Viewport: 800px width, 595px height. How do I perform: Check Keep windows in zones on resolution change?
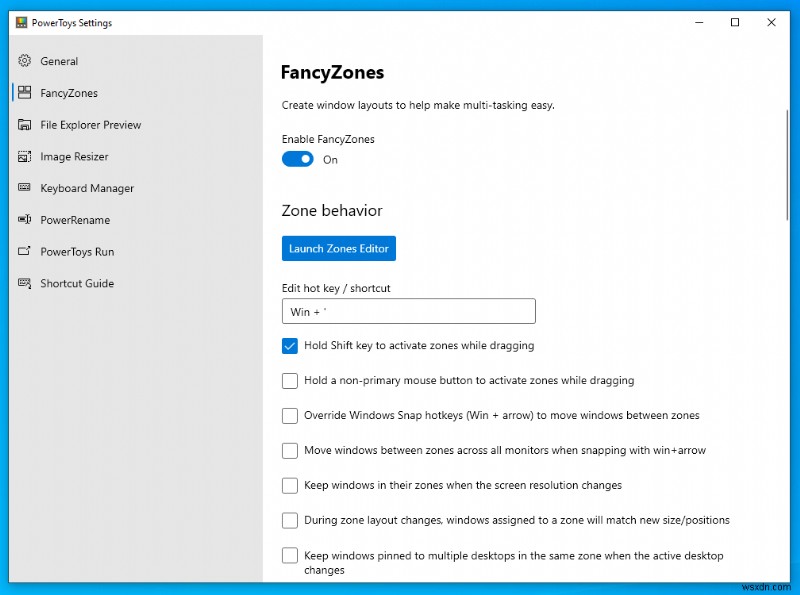click(290, 486)
